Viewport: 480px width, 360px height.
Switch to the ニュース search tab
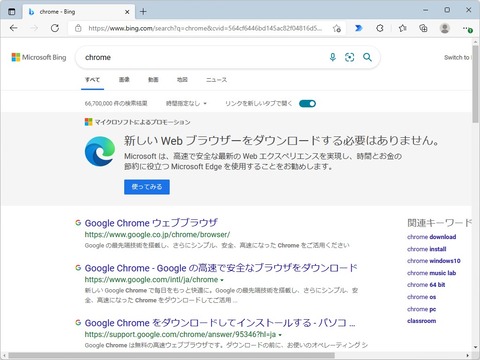tap(216, 80)
